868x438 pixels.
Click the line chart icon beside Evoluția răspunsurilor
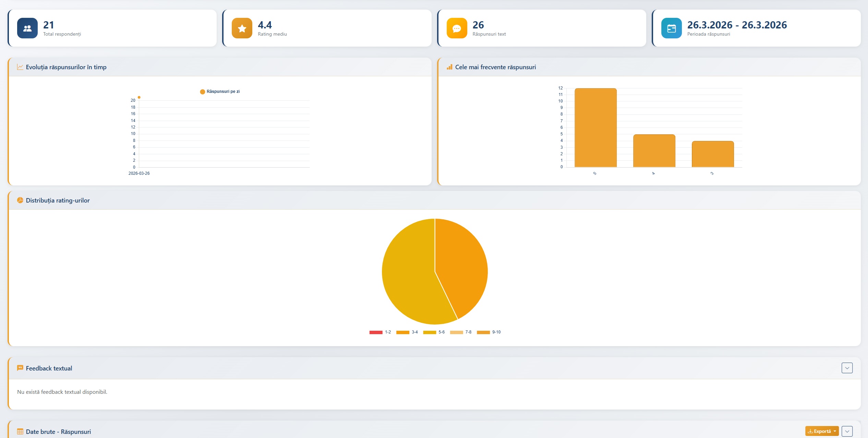click(x=20, y=67)
